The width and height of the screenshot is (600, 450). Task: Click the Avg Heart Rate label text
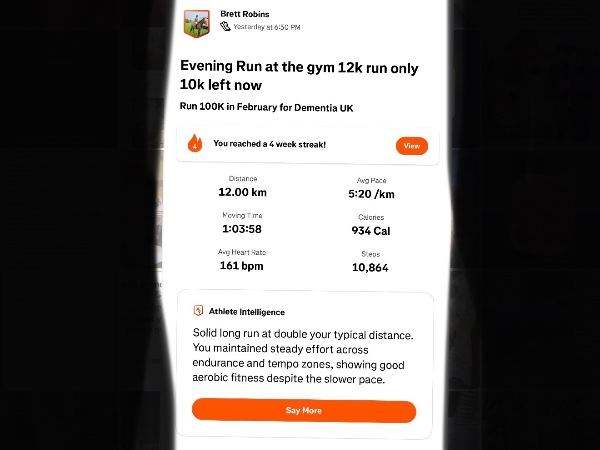coord(242,252)
